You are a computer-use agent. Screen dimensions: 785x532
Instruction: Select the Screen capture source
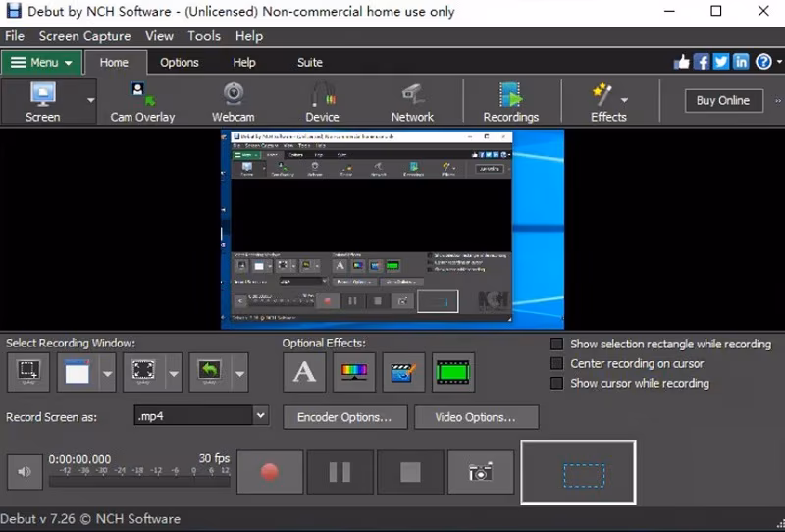(x=42, y=102)
